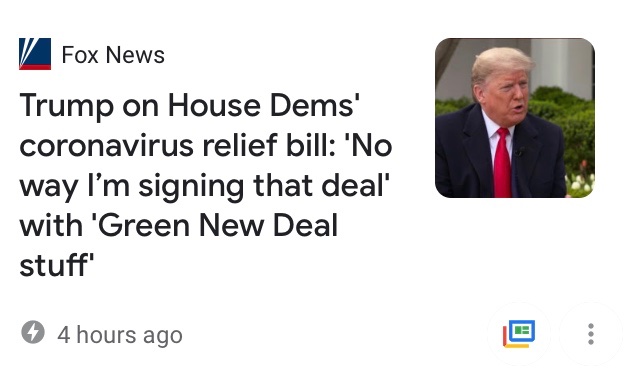Click the final headline word "stuff'"
Screen dimensions: 627x387
click(56, 265)
